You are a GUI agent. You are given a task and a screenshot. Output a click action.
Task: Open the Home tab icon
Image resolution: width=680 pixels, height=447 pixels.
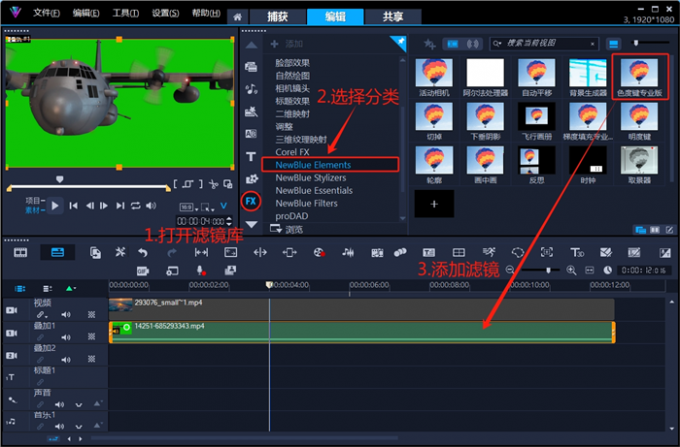tap(237, 17)
